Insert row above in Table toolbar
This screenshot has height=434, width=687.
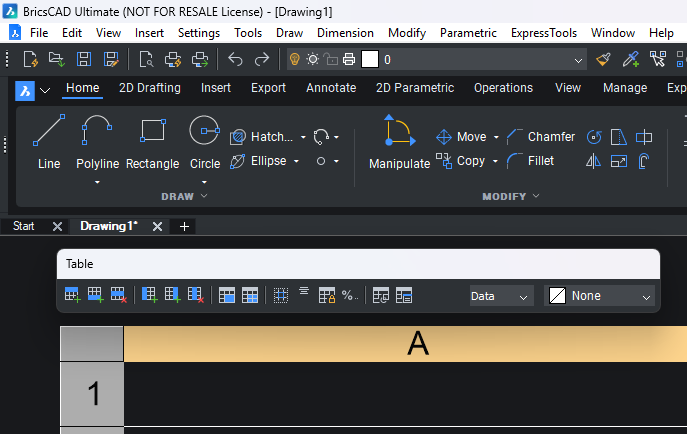tap(72, 295)
